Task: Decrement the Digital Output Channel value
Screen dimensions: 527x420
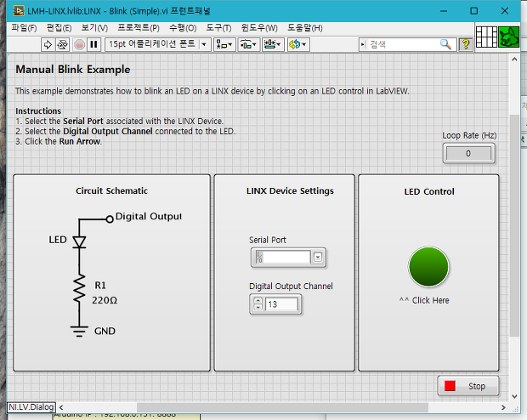Action: [258, 307]
